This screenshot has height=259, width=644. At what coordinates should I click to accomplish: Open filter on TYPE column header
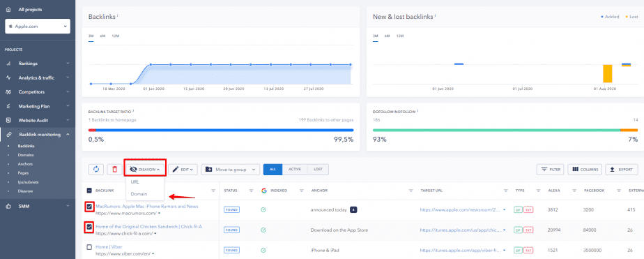538,191
